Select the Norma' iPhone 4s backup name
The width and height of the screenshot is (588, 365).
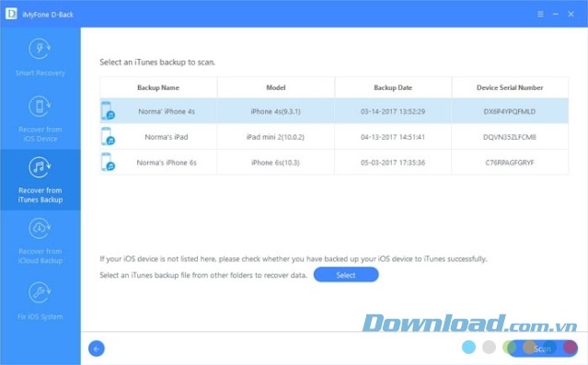[x=167, y=111]
